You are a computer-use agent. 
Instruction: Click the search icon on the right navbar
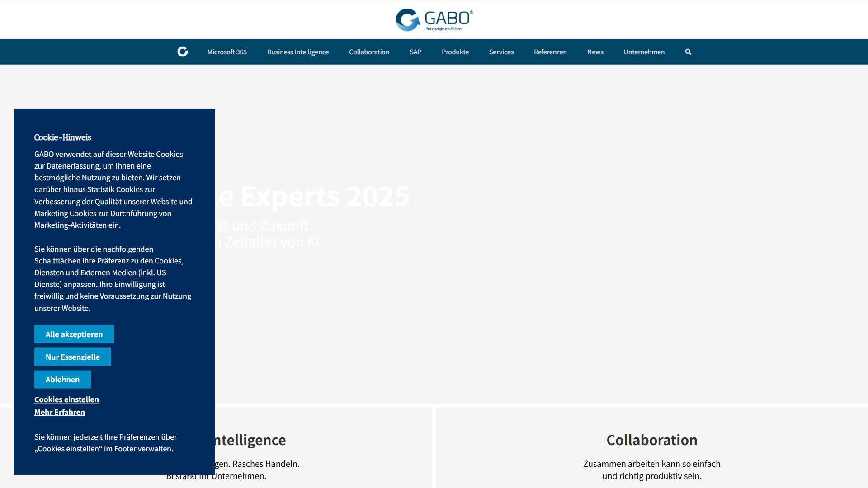[x=688, y=52]
